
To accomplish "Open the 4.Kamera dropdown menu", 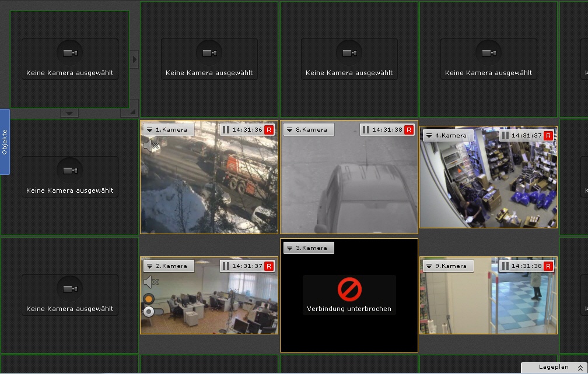I will tap(448, 136).
